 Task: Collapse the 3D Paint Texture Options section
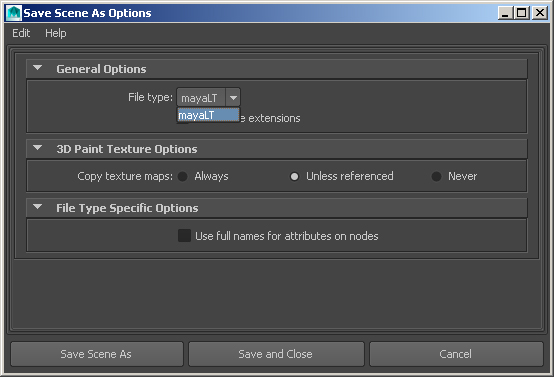[x=37, y=148]
